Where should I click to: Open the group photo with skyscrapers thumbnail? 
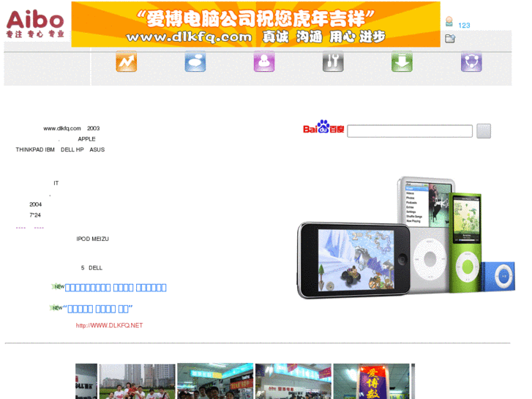pyautogui.click(x=137, y=381)
